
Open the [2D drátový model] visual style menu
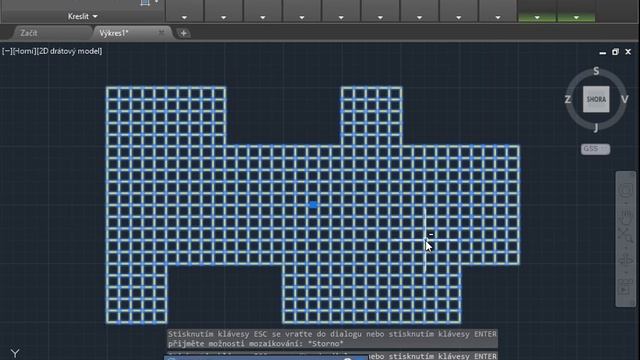69,51
